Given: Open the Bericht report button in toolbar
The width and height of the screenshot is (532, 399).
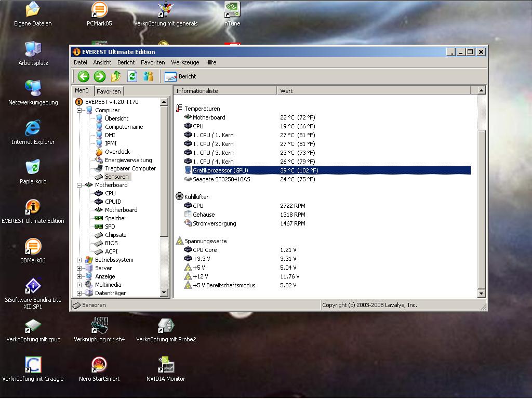Looking at the screenshot, I should pos(180,77).
